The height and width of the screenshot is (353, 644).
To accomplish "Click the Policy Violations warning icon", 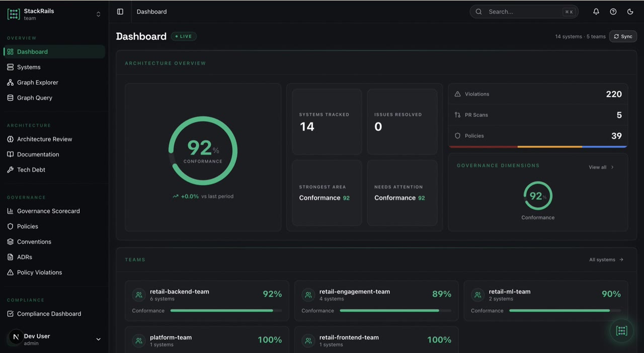I will [x=10, y=272].
